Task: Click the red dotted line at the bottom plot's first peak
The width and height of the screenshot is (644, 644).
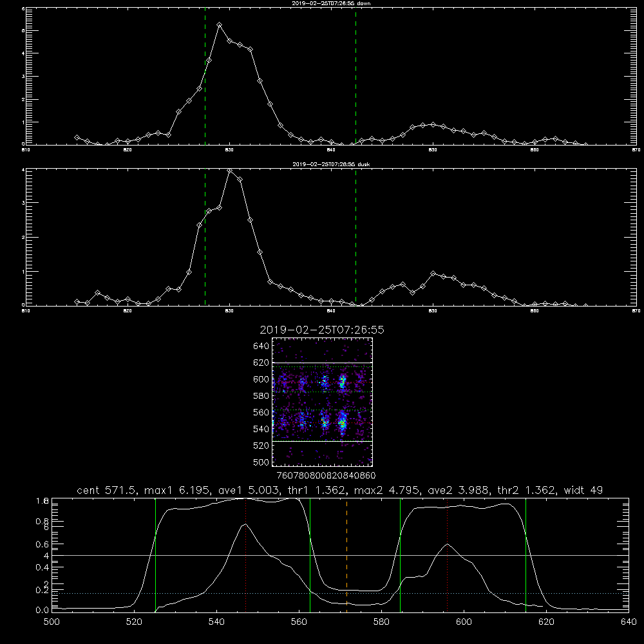Action: [245, 555]
